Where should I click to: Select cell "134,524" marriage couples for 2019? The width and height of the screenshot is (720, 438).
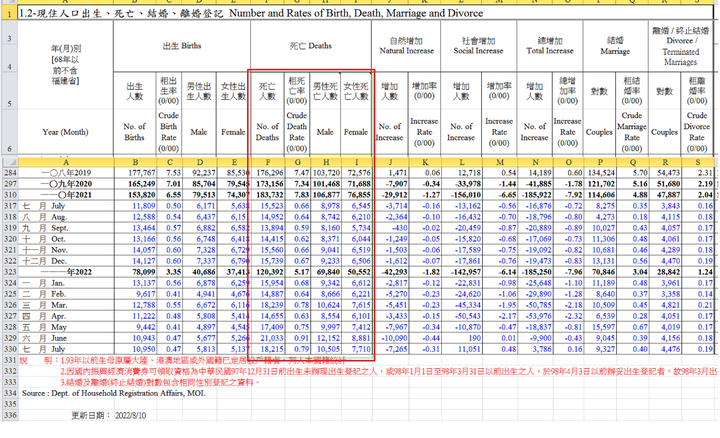point(600,173)
